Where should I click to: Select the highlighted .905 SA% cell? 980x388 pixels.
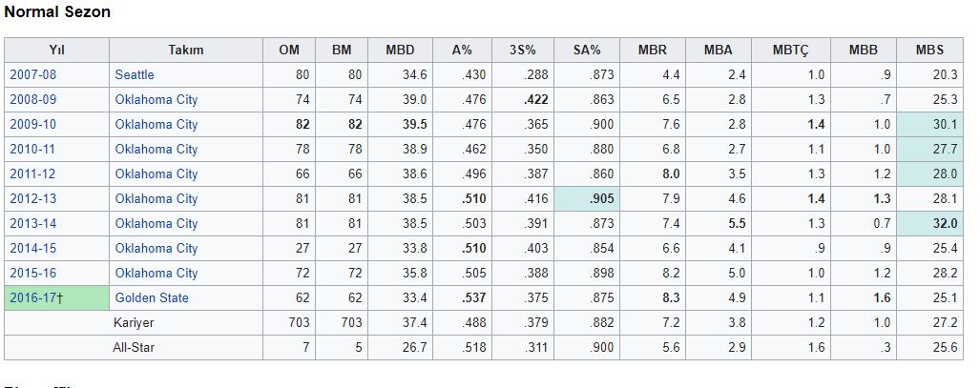(588, 198)
